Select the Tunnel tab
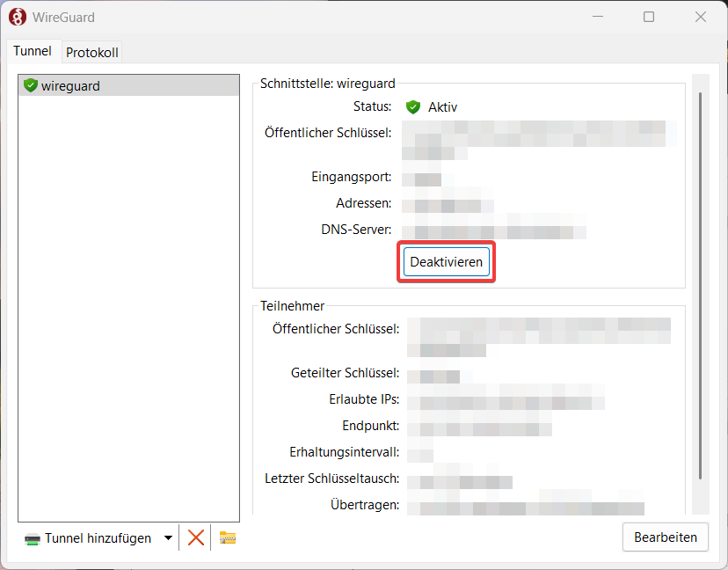Viewport: 728px width, 570px height. coord(33,51)
